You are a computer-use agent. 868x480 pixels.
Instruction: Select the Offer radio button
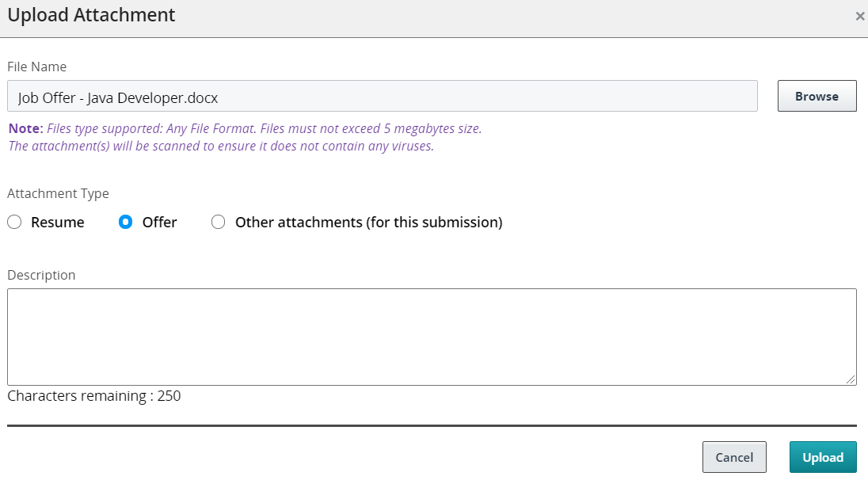tap(125, 223)
